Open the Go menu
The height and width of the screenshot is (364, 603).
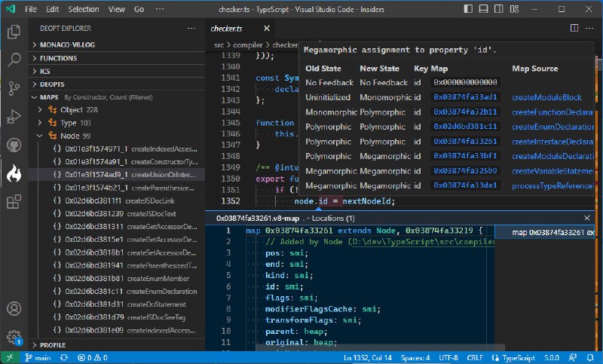[139, 9]
